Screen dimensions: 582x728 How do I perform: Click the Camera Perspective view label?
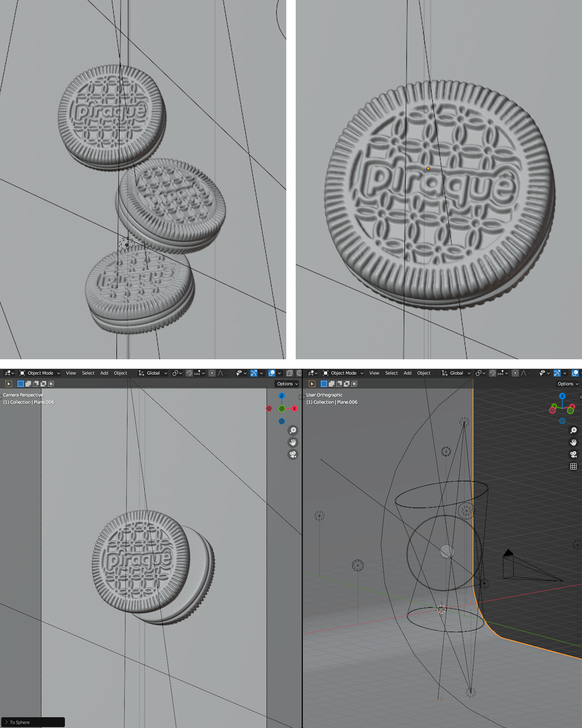[23, 395]
